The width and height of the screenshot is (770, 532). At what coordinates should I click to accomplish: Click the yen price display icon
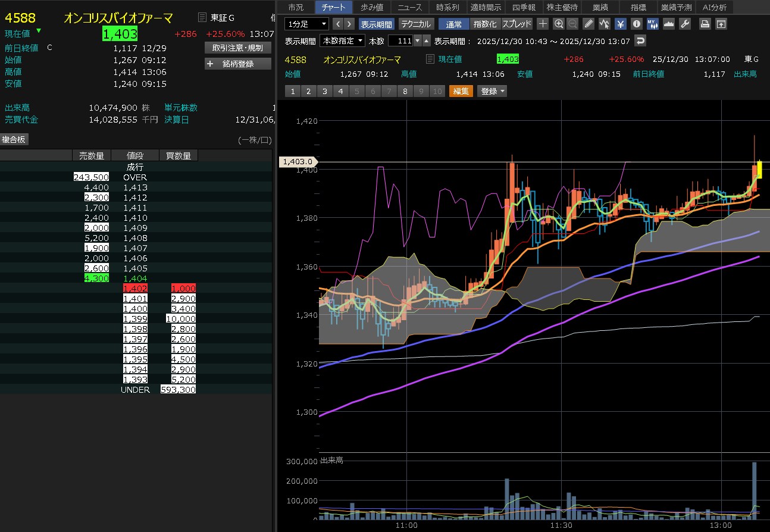[620, 24]
